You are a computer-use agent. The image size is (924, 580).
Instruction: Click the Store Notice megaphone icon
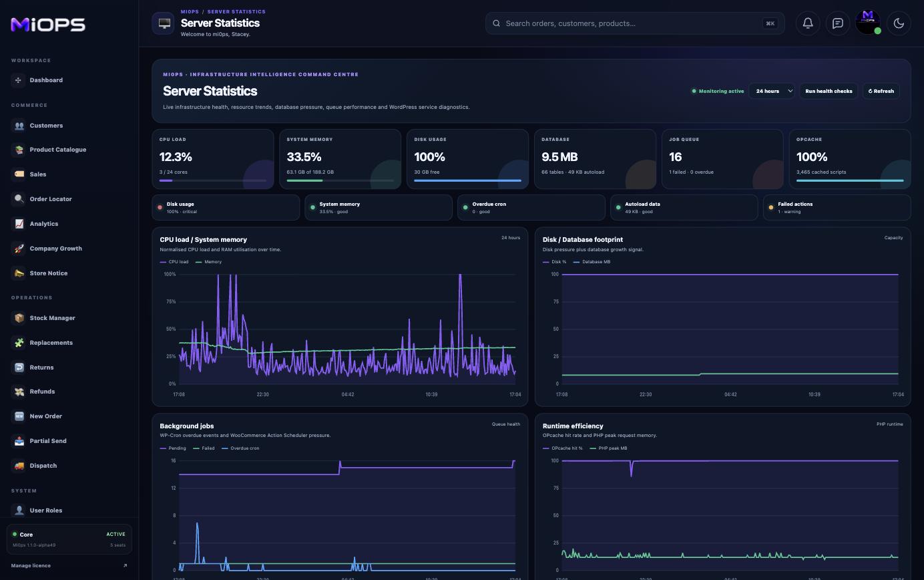pyautogui.click(x=19, y=273)
